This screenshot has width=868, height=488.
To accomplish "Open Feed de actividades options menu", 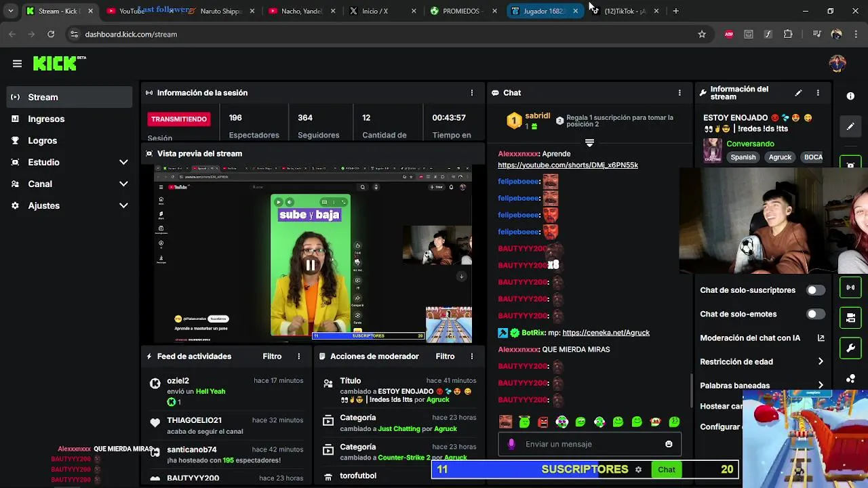I will (x=298, y=357).
